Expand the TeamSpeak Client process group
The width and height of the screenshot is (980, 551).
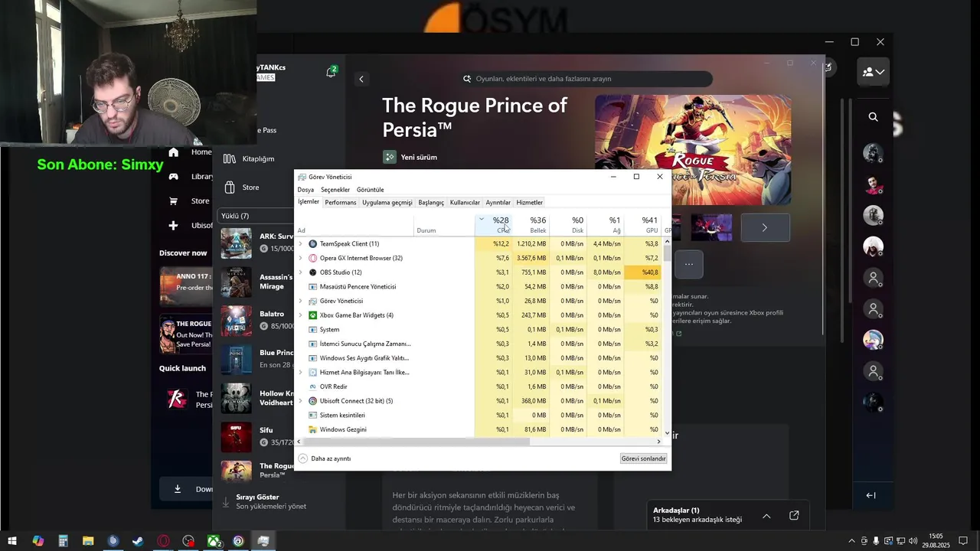click(300, 243)
